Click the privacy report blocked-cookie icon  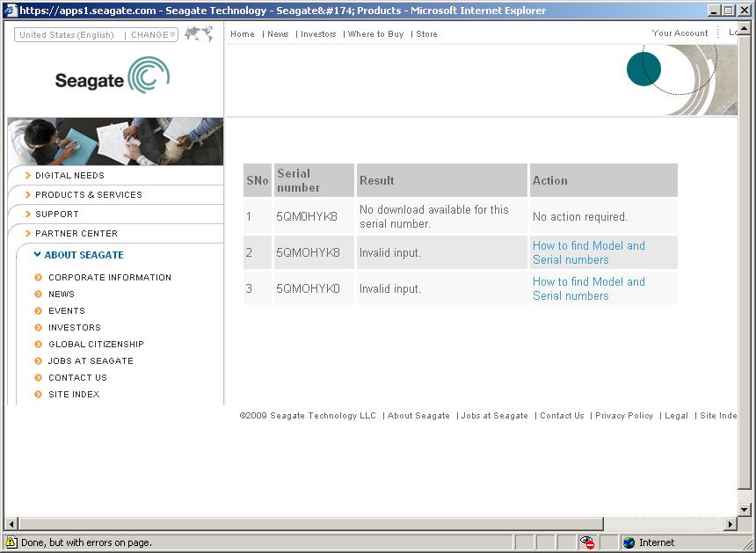[586, 542]
